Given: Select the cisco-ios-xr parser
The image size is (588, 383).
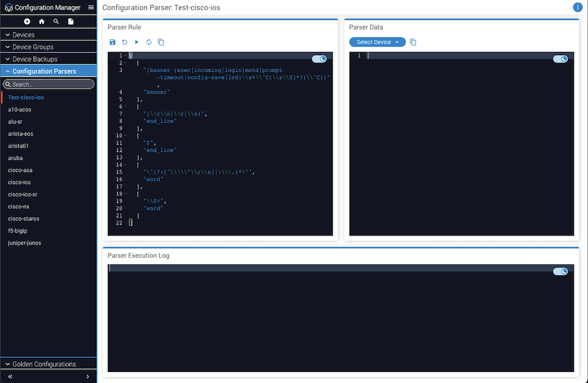Looking at the screenshot, I should pos(23,194).
